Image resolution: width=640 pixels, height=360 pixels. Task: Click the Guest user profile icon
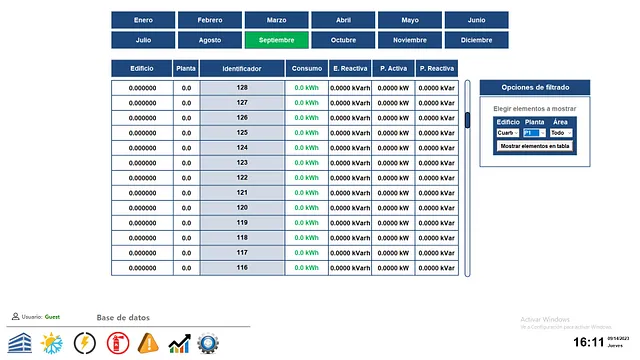coord(16,316)
